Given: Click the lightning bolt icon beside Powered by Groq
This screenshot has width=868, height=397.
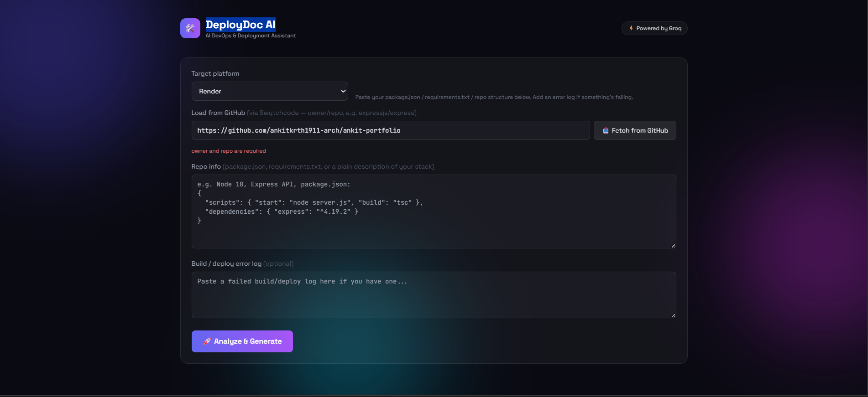Looking at the screenshot, I should 631,28.
